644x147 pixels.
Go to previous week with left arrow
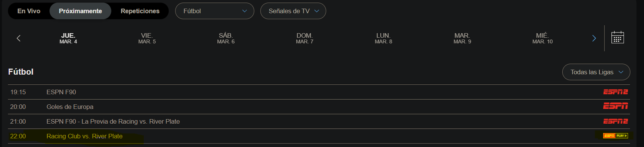pyautogui.click(x=19, y=38)
